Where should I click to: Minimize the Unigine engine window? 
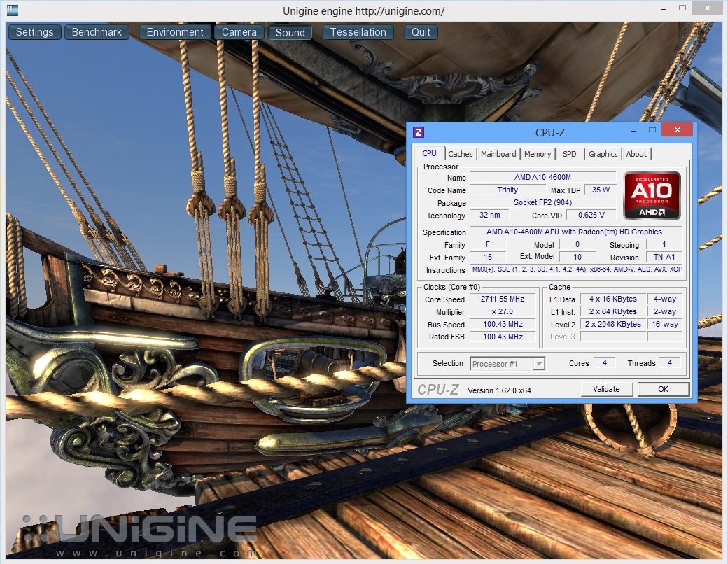point(664,9)
